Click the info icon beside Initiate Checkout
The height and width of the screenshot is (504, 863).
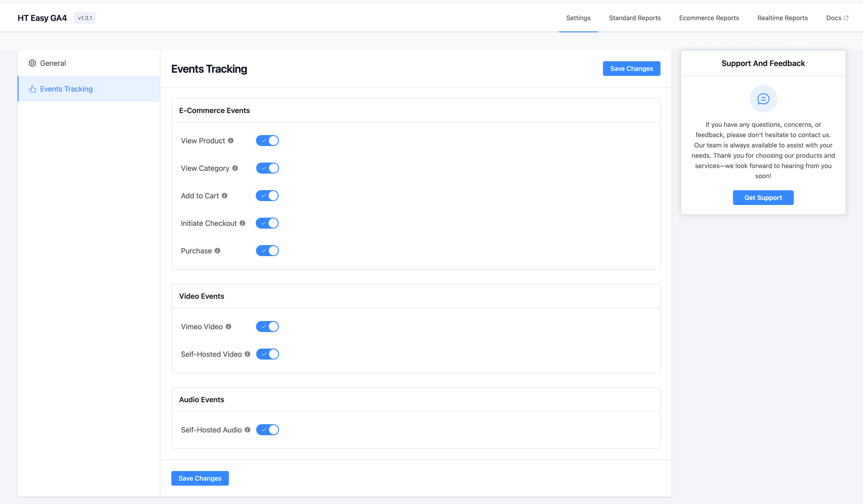(242, 223)
